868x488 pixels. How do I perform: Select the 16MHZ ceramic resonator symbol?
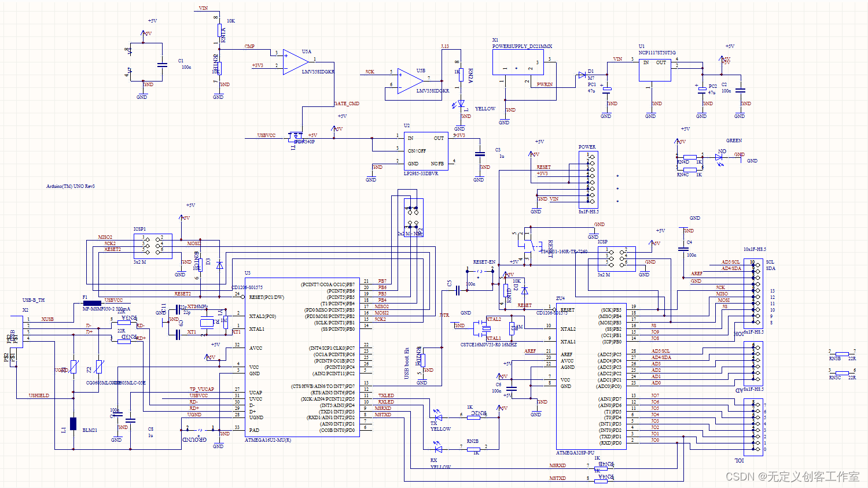click(481, 329)
